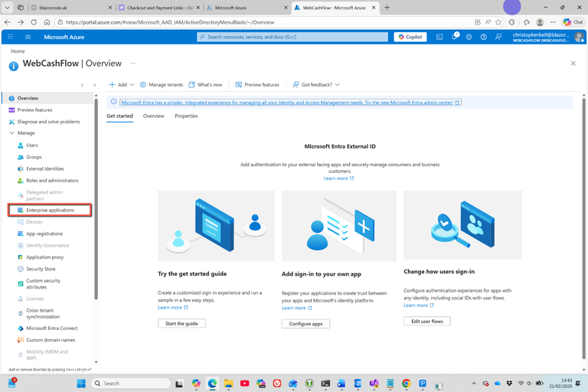
Task: Open Azure portal settings gear
Action: 469,37
